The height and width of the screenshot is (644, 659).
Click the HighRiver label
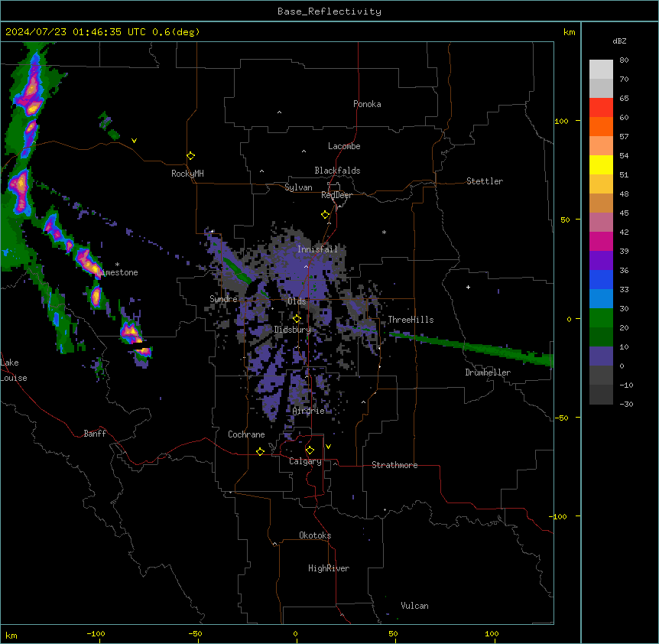pyautogui.click(x=328, y=568)
